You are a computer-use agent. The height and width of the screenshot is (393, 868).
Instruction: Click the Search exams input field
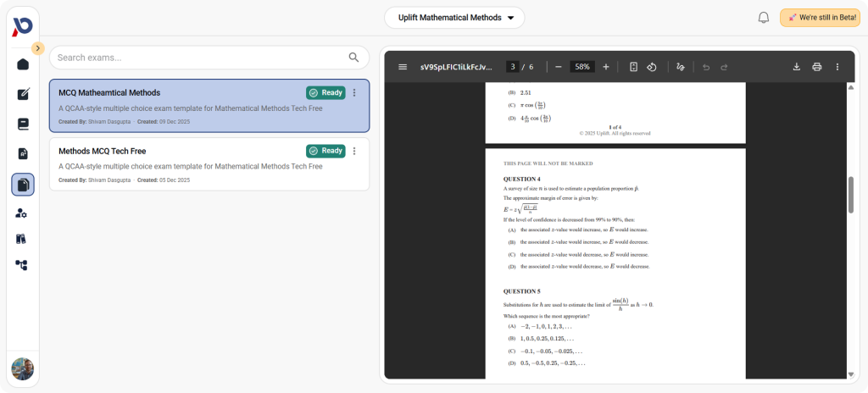click(x=199, y=58)
